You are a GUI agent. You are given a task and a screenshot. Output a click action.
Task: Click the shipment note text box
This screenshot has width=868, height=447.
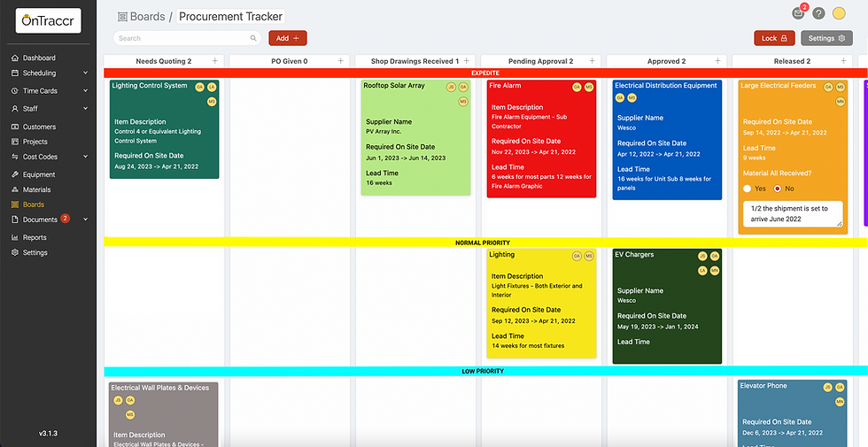coord(793,214)
